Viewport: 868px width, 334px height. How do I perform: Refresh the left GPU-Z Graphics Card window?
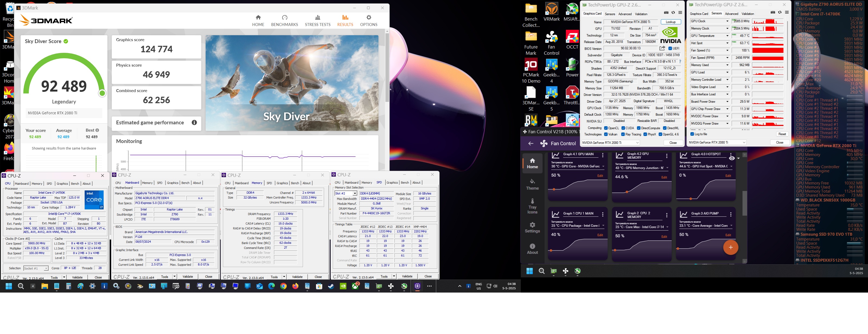[x=673, y=13]
